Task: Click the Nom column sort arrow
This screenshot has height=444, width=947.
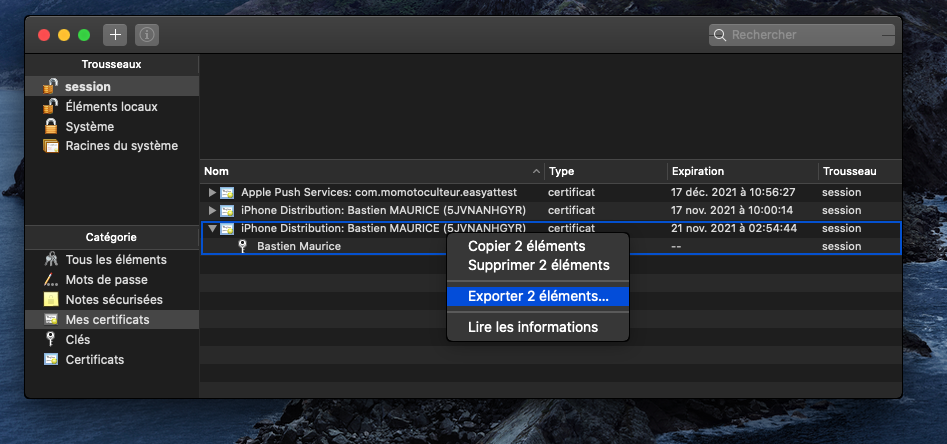Action: (x=536, y=172)
